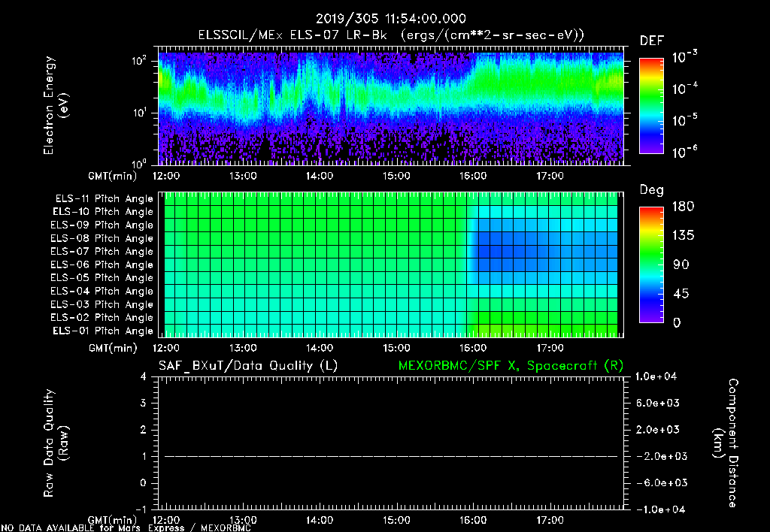Select the ELS-09 Pitch Angle row label
The width and height of the screenshot is (770, 532).
[x=102, y=225]
